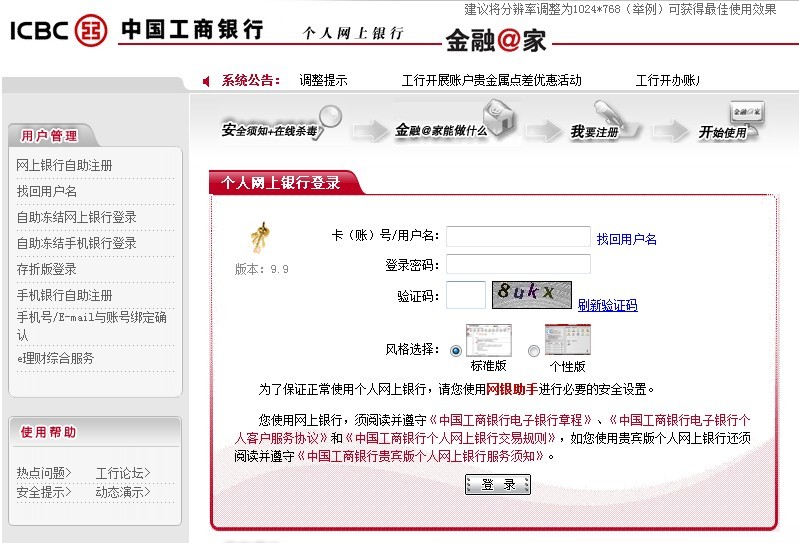Open 存折版登录 in sidebar
Viewport: 799px width, 543px height.
(46, 269)
